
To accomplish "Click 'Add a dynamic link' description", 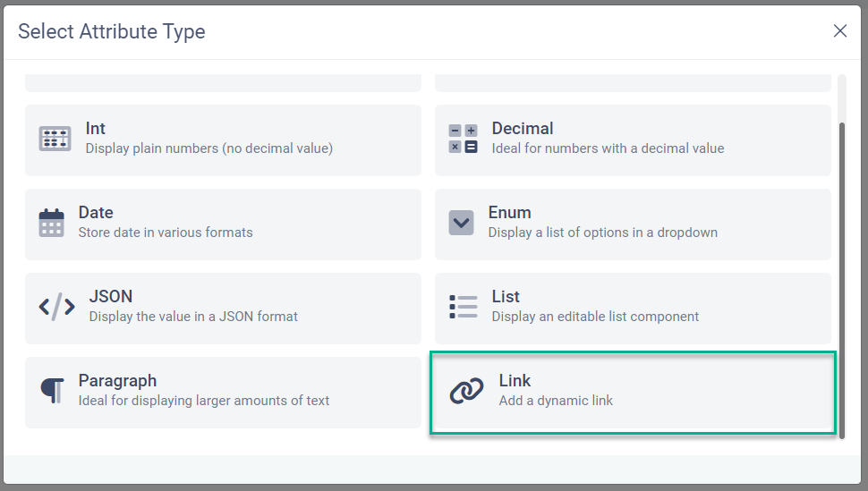I will (x=556, y=401).
